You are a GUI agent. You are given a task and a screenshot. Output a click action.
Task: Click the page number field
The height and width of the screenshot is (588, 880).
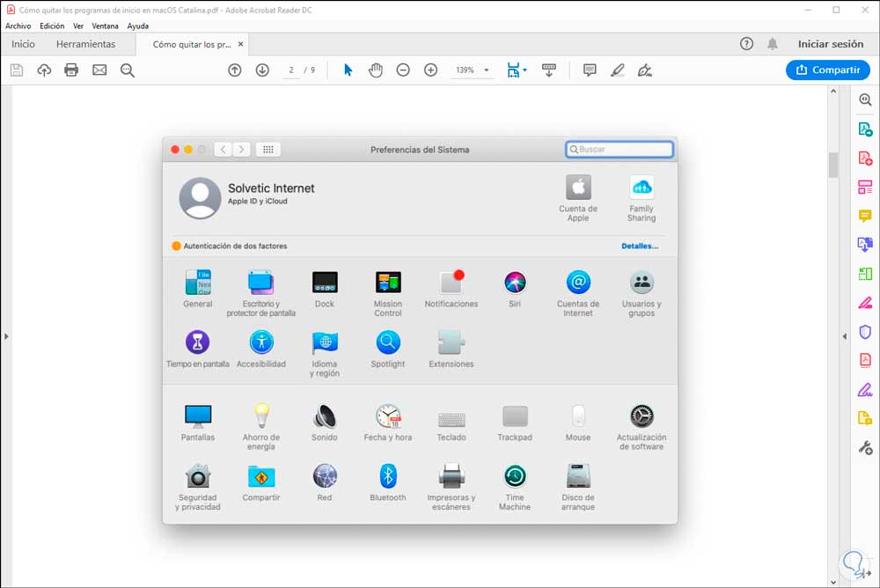(290, 70)
